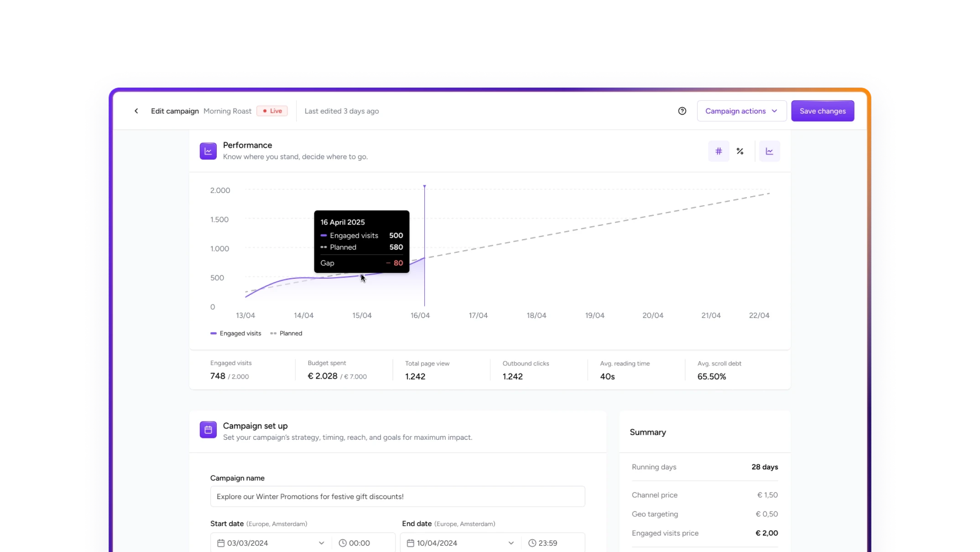This screenshot has height=552, width=980.
Task: Toggle Planned series in chart legend
Action: (x=287, y=333)
